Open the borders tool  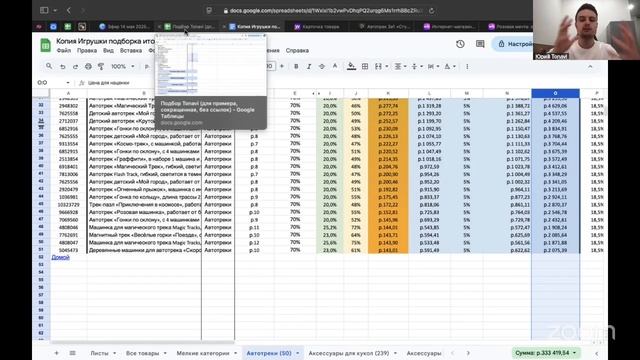(365, 67)
